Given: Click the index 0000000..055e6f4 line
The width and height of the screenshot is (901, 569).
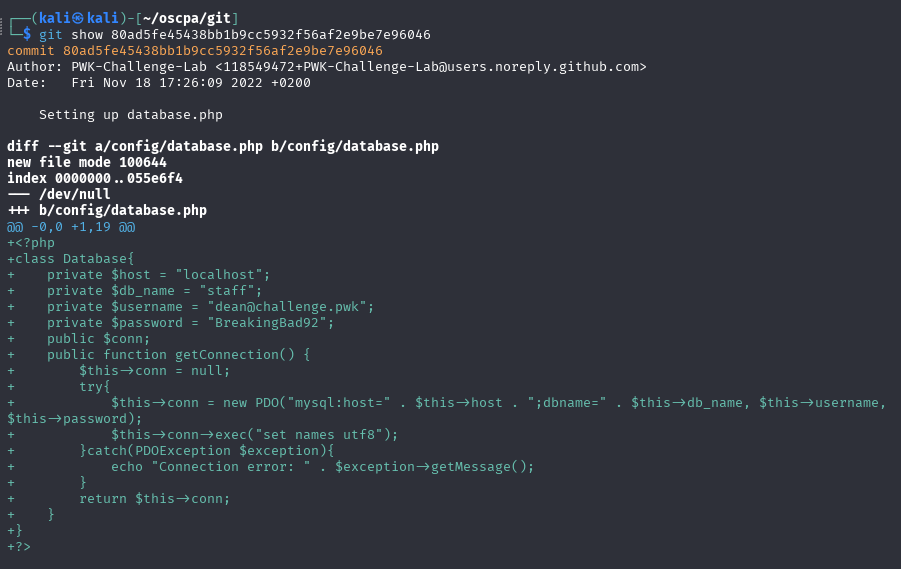Looking at the screenshot, I should click(95, 179).
